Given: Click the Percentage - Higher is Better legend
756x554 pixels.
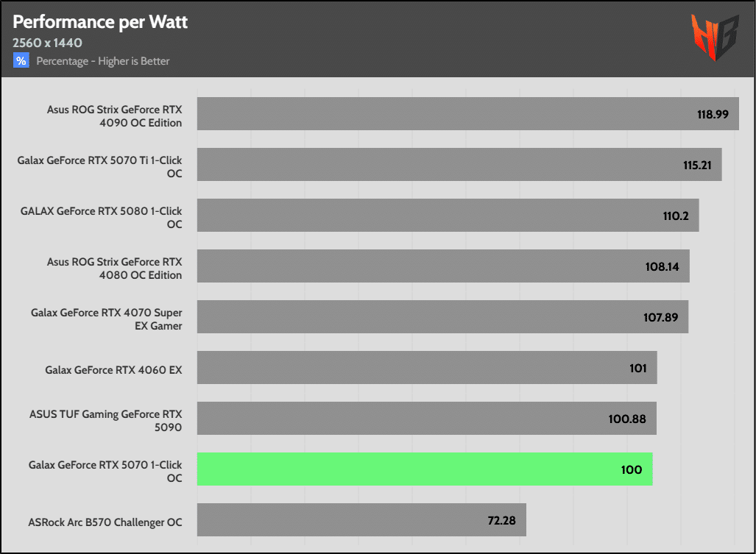Looking at the screenshot, I should coord(102,61).
